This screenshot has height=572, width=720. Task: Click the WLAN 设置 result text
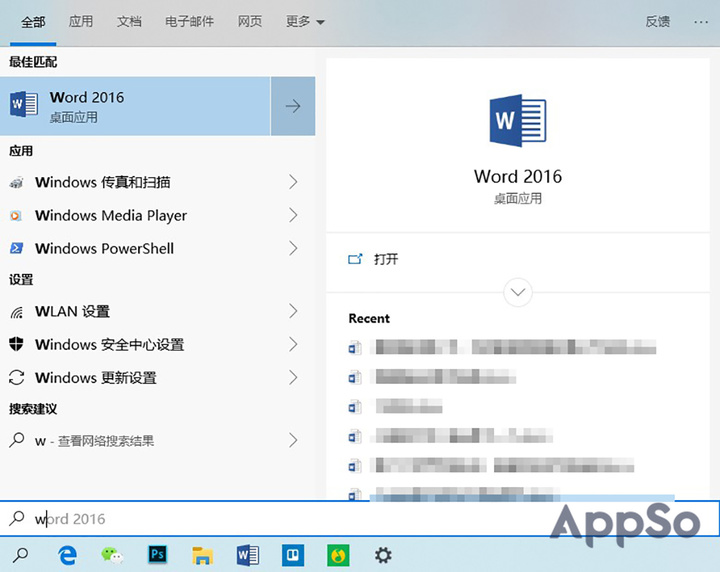click(73, 312)
